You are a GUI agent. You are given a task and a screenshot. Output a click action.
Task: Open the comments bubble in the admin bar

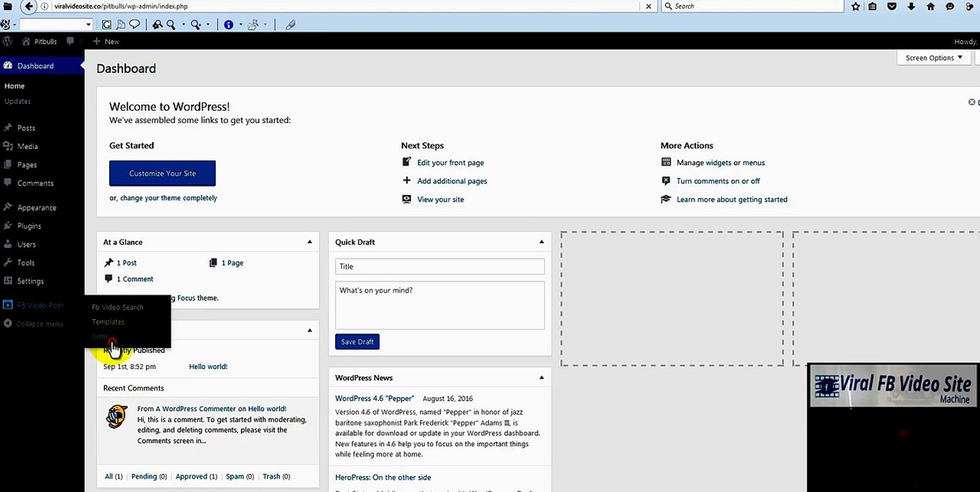point(70,41)
